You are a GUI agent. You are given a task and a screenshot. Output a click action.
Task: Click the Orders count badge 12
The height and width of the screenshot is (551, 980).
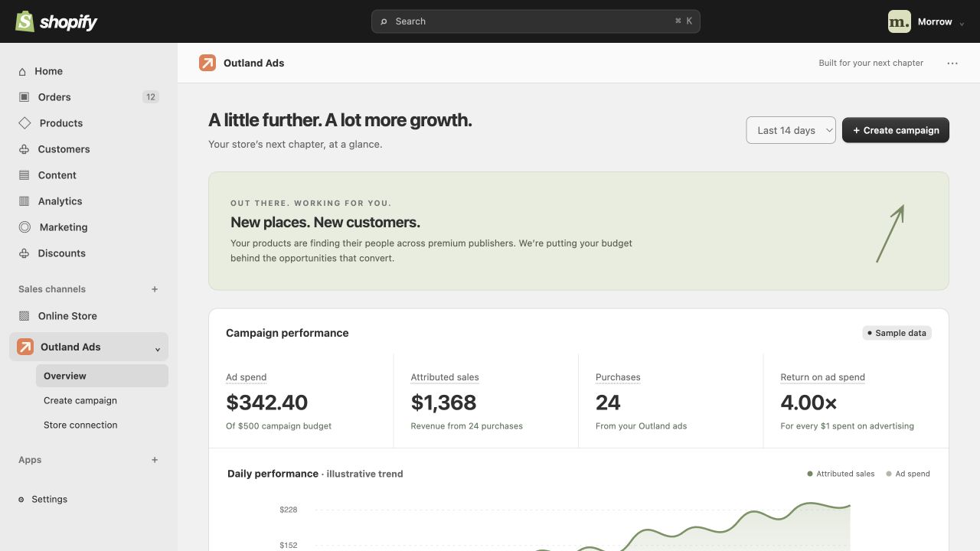(x=151, y=97)
